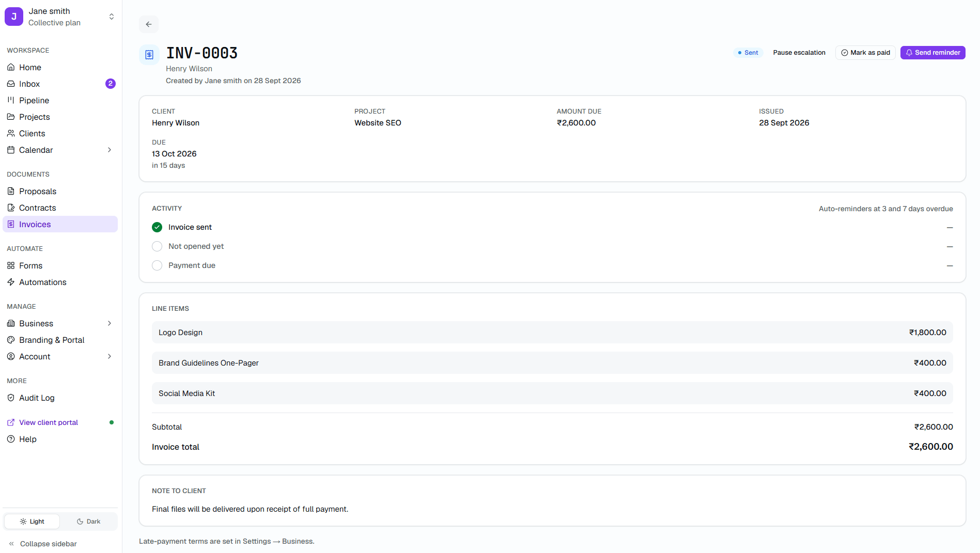Click the Not opened yet status circle
This screenshot has height=553, width=980.
tap(157, 246)
